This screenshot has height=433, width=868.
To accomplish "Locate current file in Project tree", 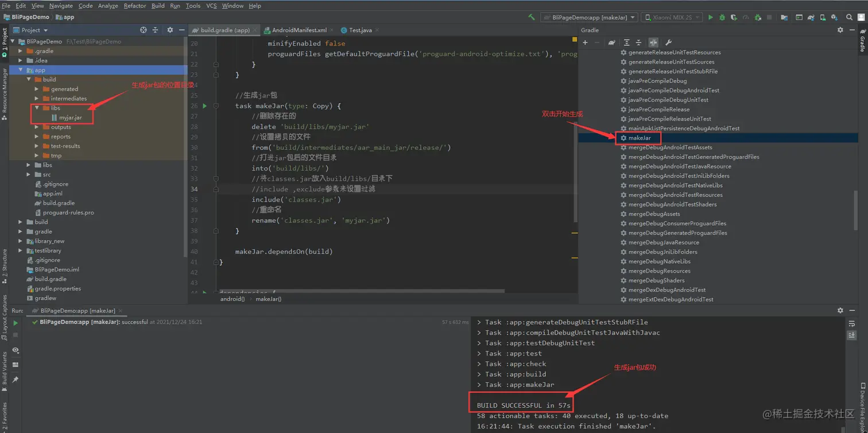I will click(144, 30).
